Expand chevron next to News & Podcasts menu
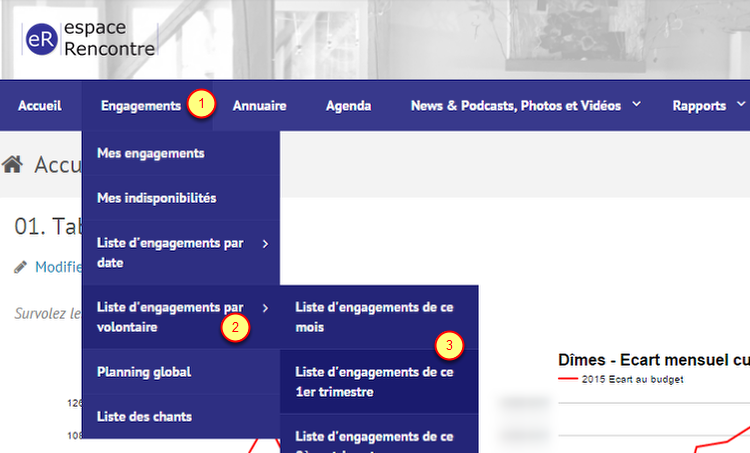750x453 pixels. pos(636,104)
